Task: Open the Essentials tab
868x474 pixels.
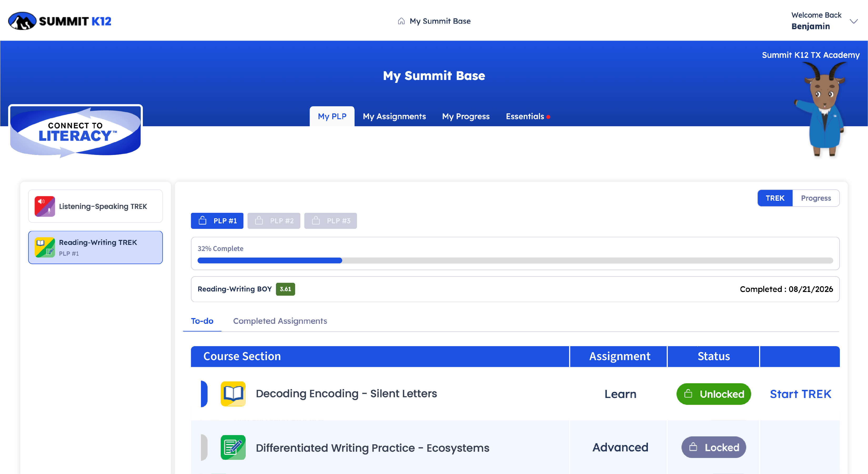Action: 525,116
